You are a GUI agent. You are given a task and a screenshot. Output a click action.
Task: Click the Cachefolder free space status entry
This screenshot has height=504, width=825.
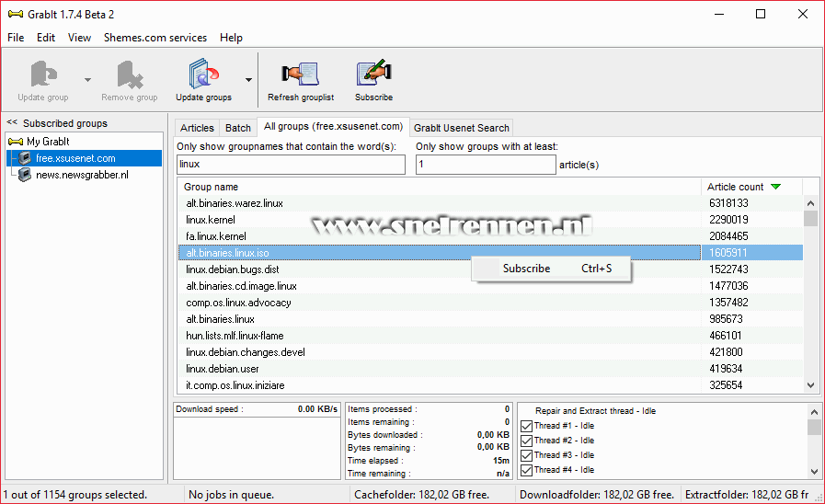[421, 495]
